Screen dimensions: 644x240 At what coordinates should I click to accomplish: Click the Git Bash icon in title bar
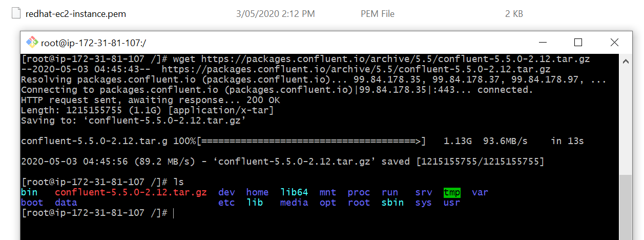[32, 43]
